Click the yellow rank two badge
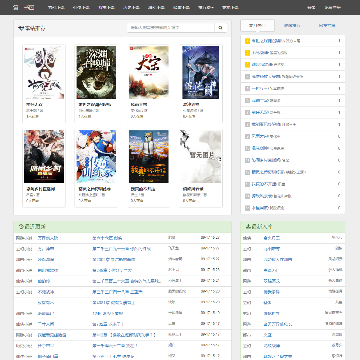360x360 pixels. pyautogui.click(x=247, y=53)
